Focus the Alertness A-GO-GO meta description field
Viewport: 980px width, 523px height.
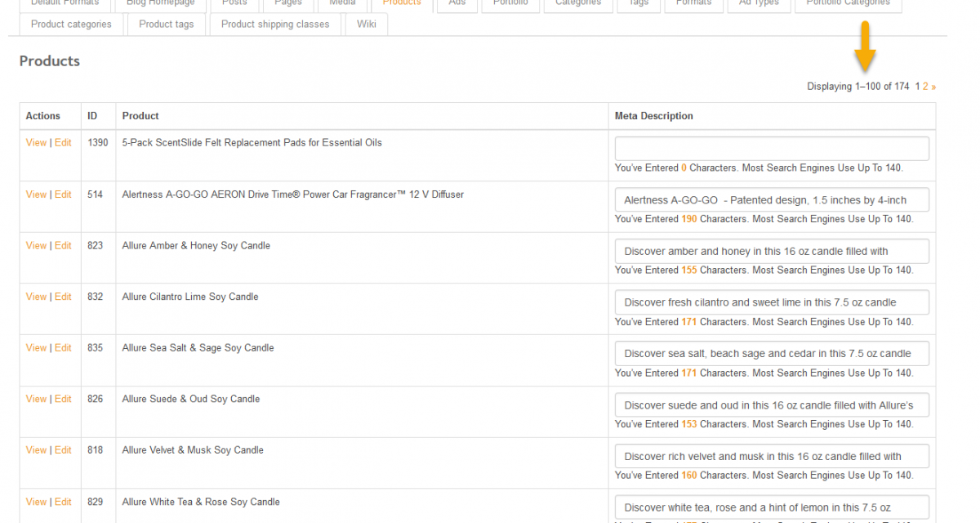click(772, 200)
